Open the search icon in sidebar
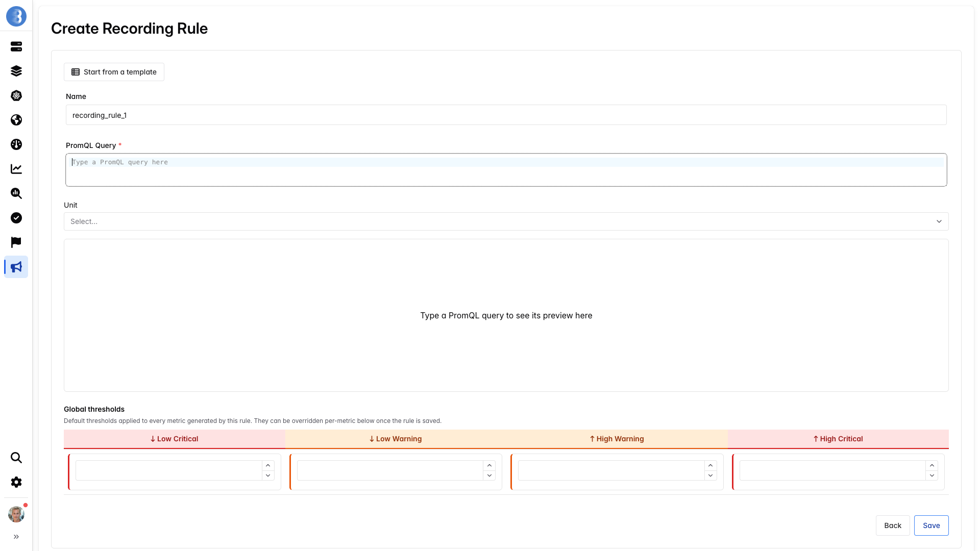Image resolution: width=980 pixels, height=551 pixels. (16, 458)
